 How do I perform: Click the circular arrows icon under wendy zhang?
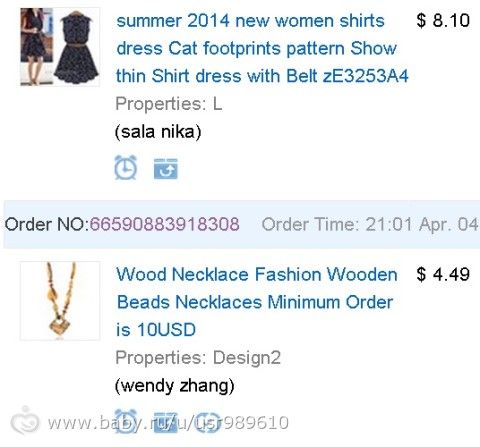tap(207, 423)
